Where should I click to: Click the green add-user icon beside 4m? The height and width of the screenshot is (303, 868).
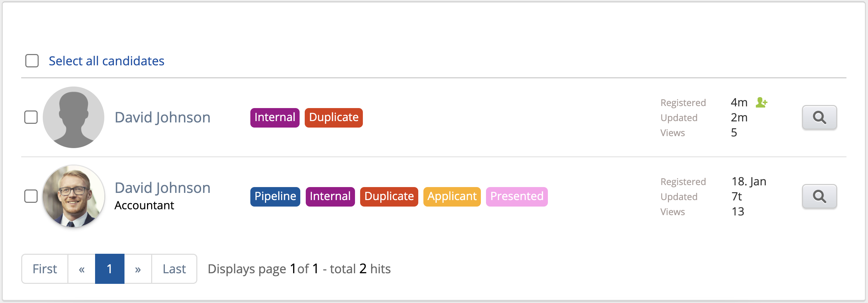click(761, 102)
